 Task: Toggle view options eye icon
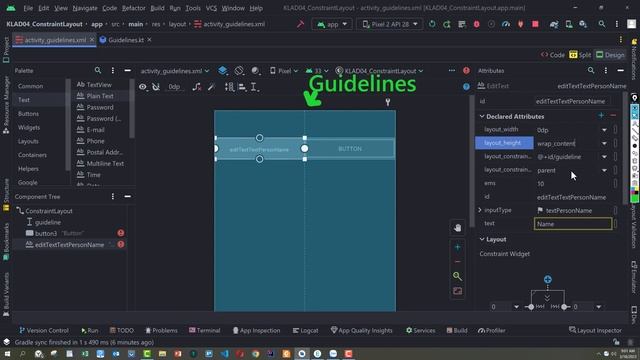(x=142, y=87)
